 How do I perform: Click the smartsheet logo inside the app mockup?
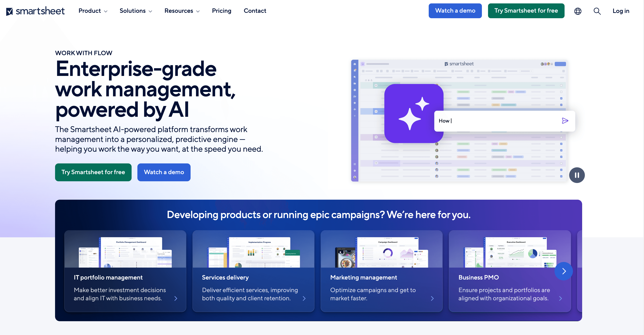coord(459,64)
